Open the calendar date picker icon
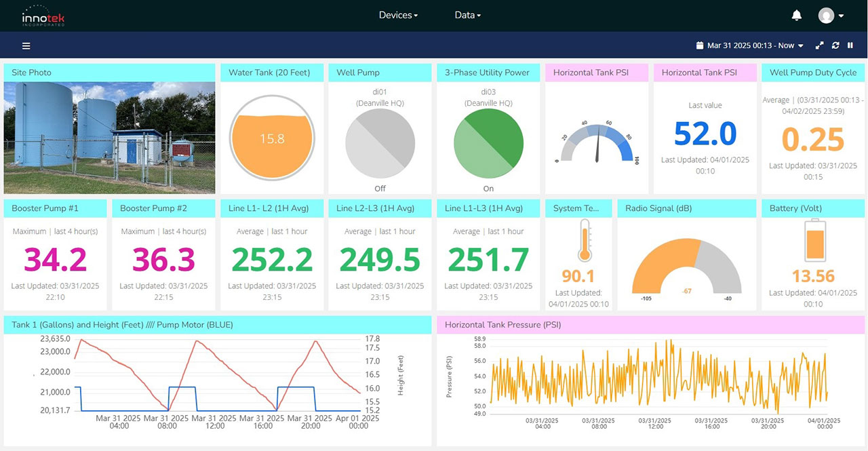 (x=699, y=45)
